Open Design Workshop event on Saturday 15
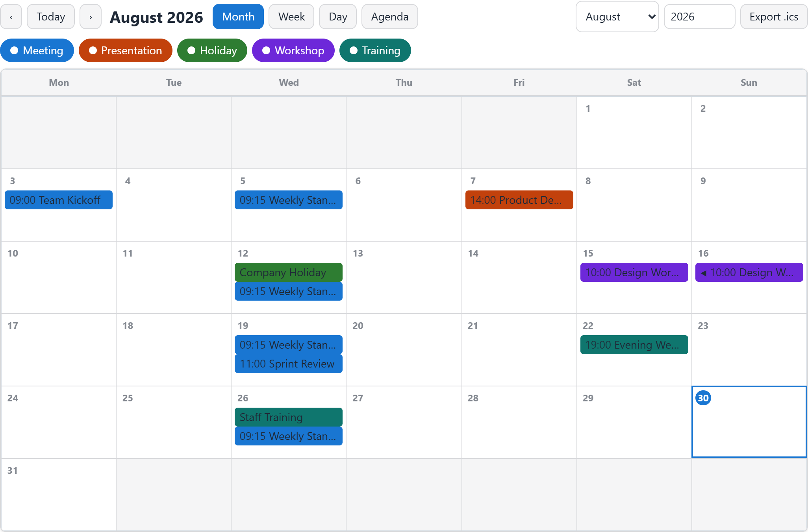This screenshot has height=532, width=808. 634,272
